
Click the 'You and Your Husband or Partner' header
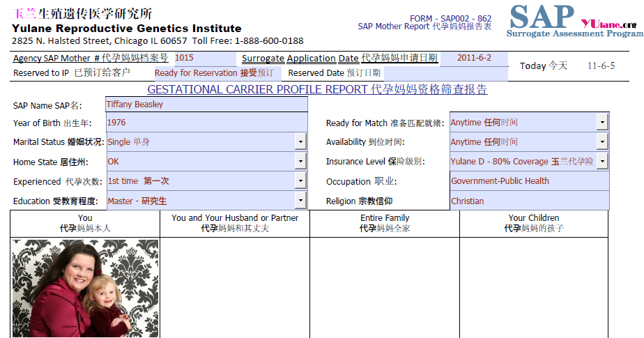235,223
